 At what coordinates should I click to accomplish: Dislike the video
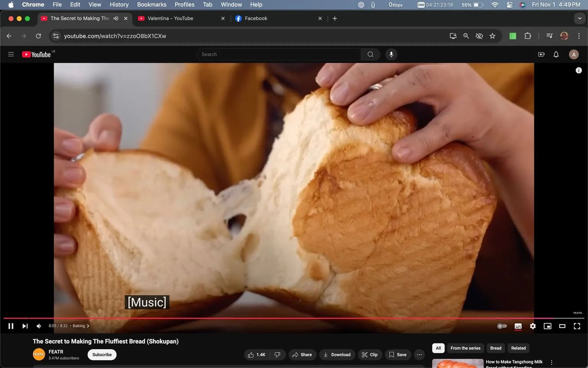[278, 355]
